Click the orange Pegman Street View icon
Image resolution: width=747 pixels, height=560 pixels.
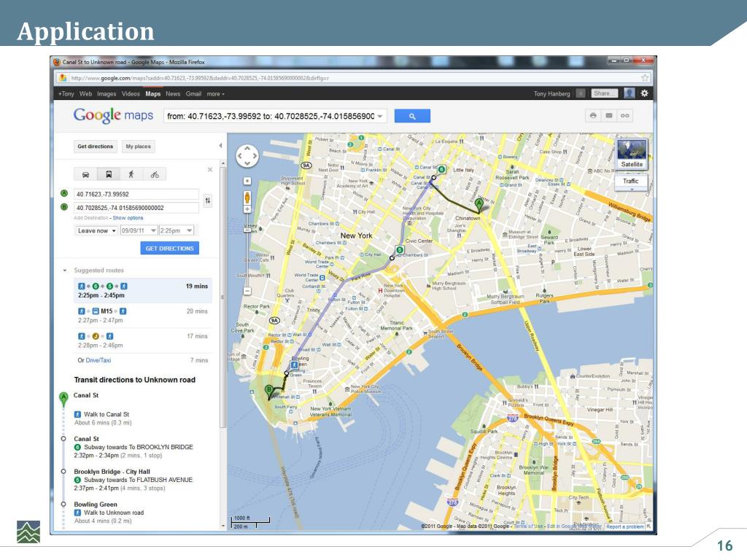click(247, 197)
